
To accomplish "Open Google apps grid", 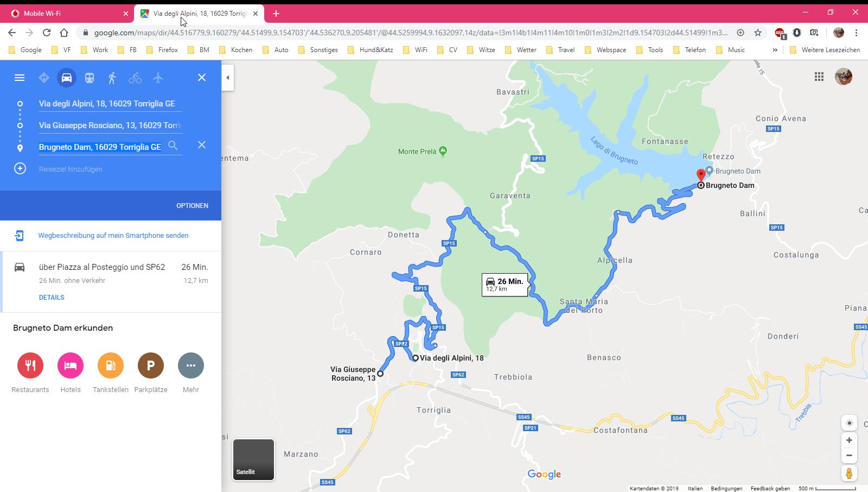I will click(x=819, y=77).
